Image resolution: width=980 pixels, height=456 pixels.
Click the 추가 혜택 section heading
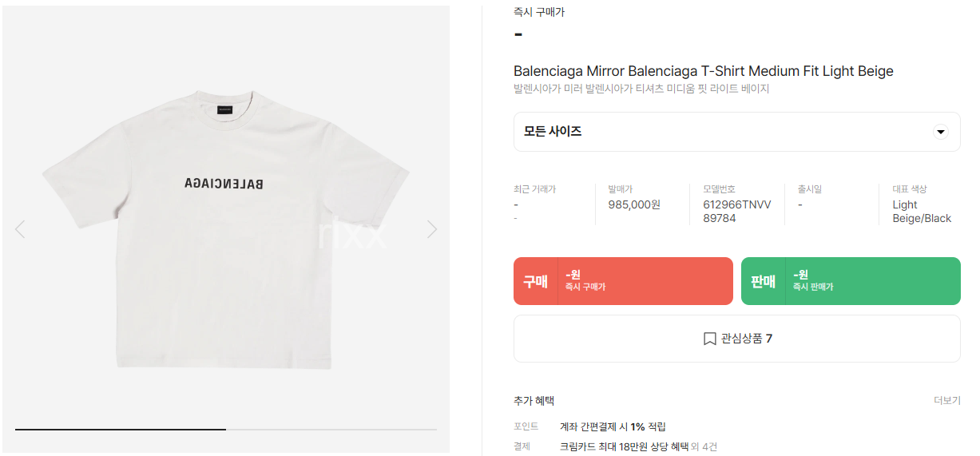[534, 401]
